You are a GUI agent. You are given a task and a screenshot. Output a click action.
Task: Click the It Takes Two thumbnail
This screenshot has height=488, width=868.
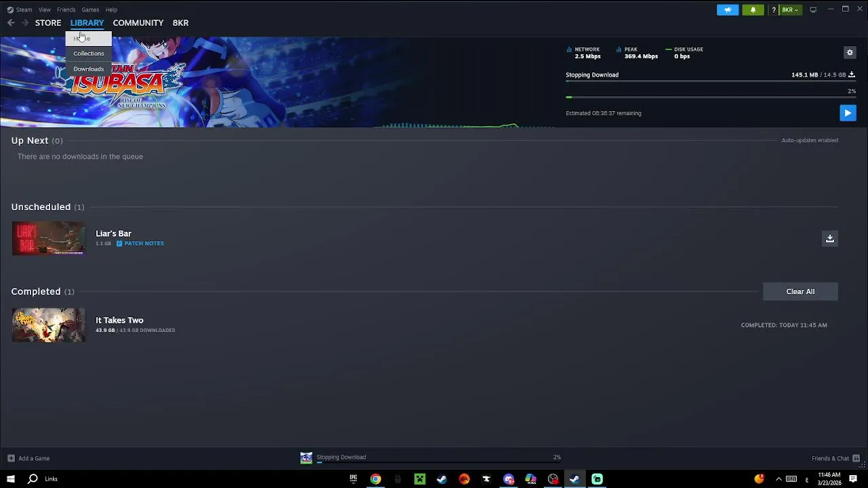[49, 325]
